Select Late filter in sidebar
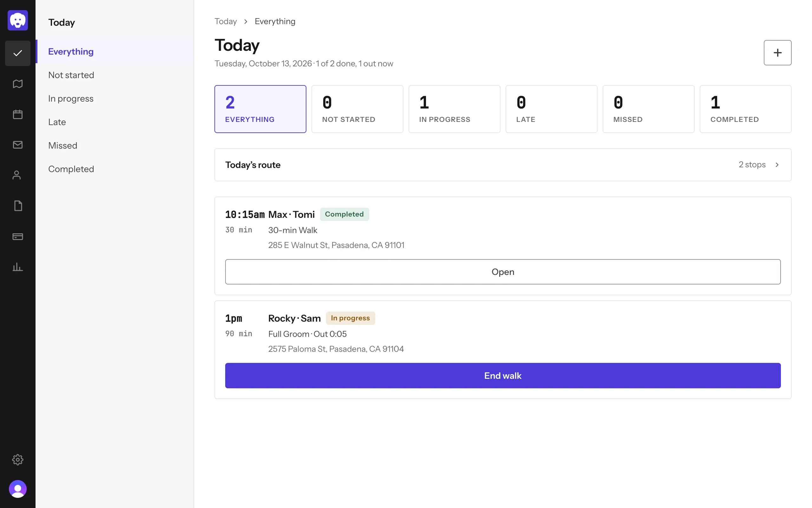 click(115, 122)
